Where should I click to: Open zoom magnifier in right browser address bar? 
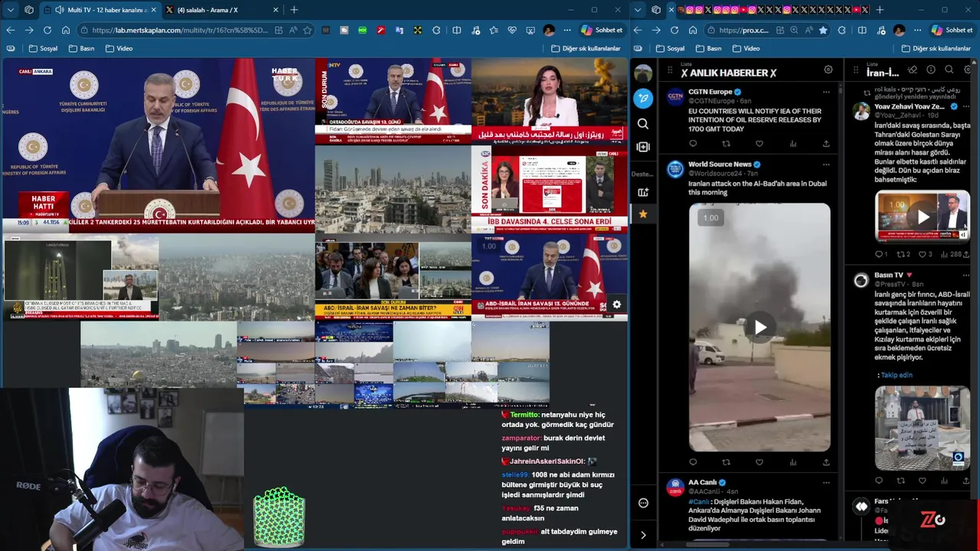tap(793, 30)
